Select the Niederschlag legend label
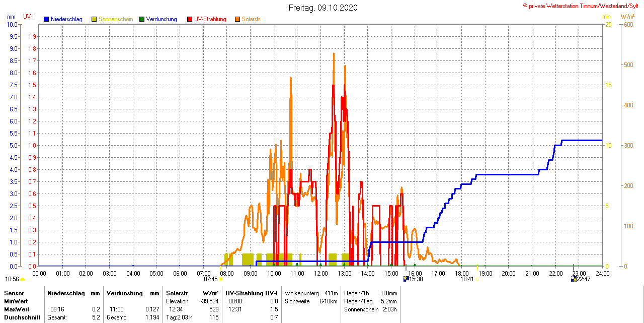Viewport: 644px width, 323px height. (x=66, y=19)
